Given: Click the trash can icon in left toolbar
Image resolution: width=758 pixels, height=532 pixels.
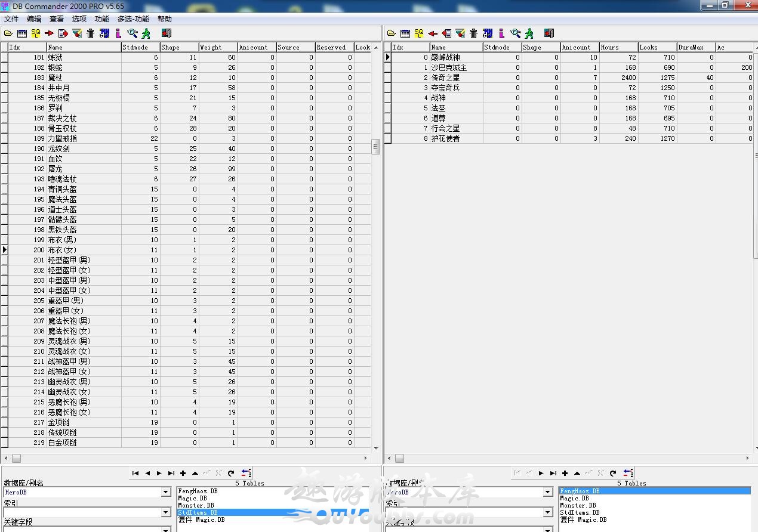Looking at the screenshot, I should [x=90, y=33].
